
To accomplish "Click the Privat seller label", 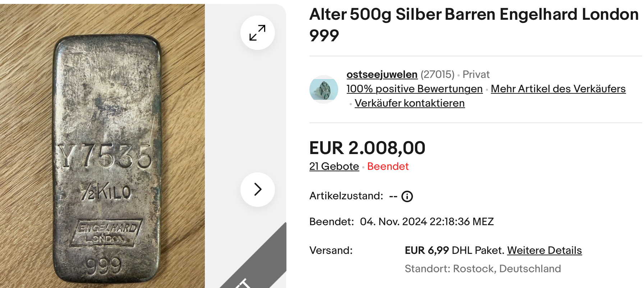I will point(476,74).
